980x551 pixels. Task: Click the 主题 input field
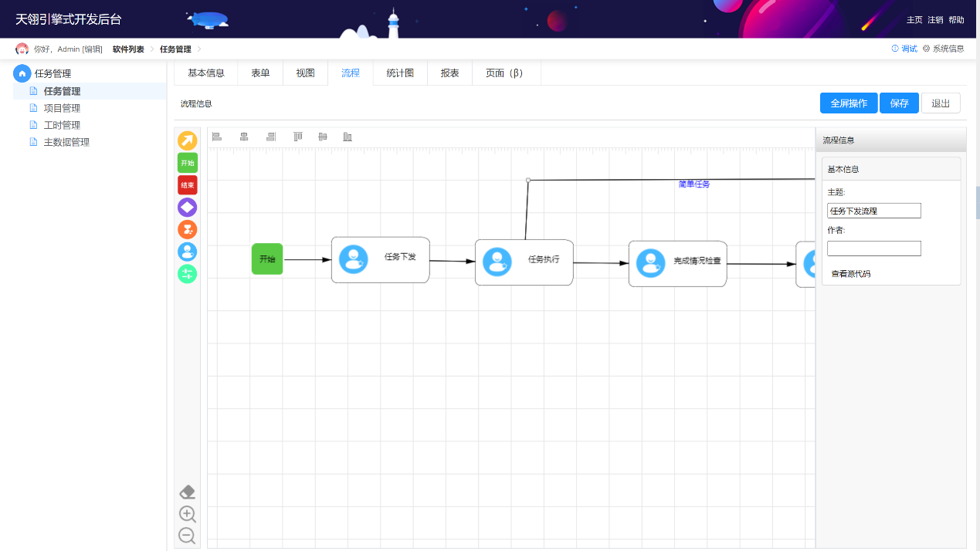pyautogui.click(x=873, y=211)
